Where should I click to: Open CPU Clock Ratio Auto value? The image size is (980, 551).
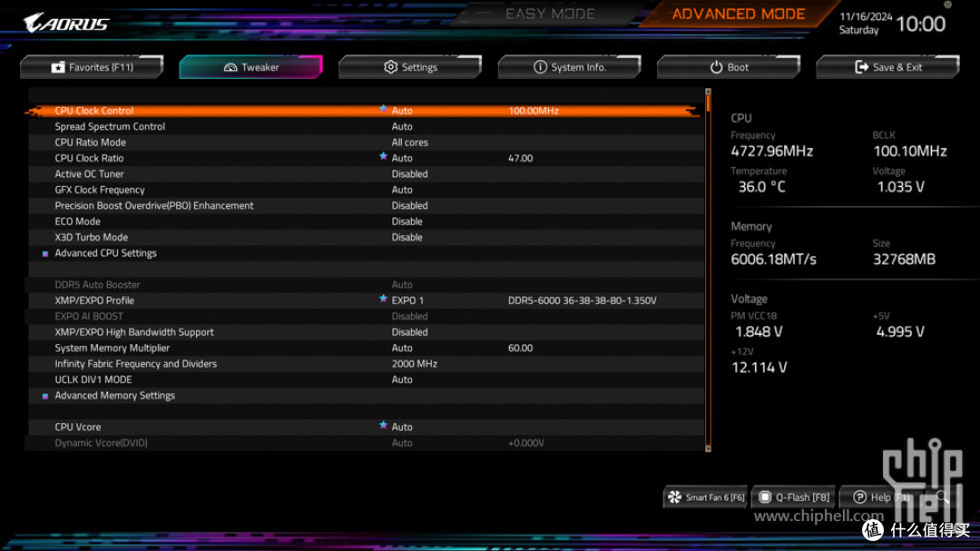402,158
